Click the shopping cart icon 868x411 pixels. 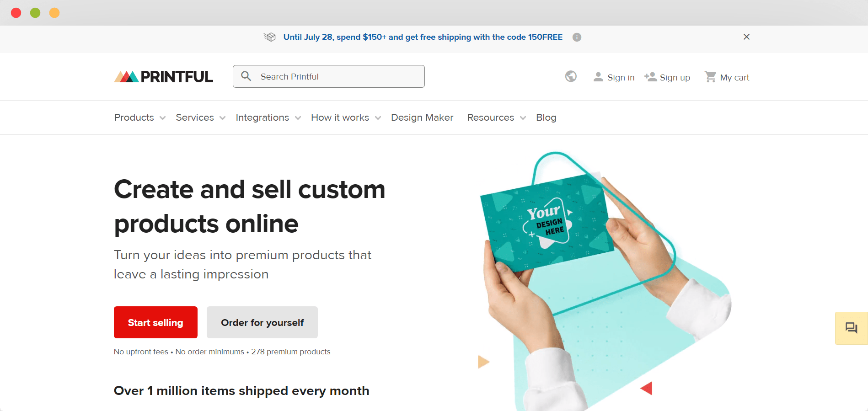point(710,77)
